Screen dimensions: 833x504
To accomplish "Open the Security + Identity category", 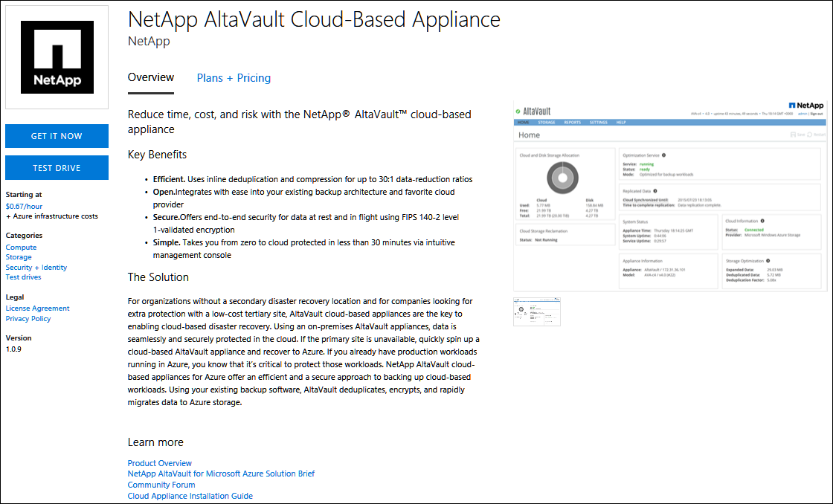I will coord(36,268).
